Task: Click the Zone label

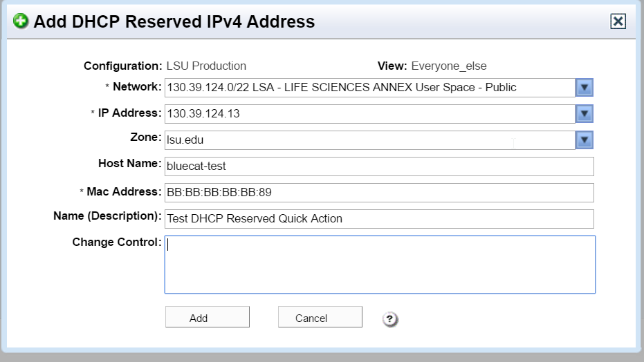Action: [146, 137]
